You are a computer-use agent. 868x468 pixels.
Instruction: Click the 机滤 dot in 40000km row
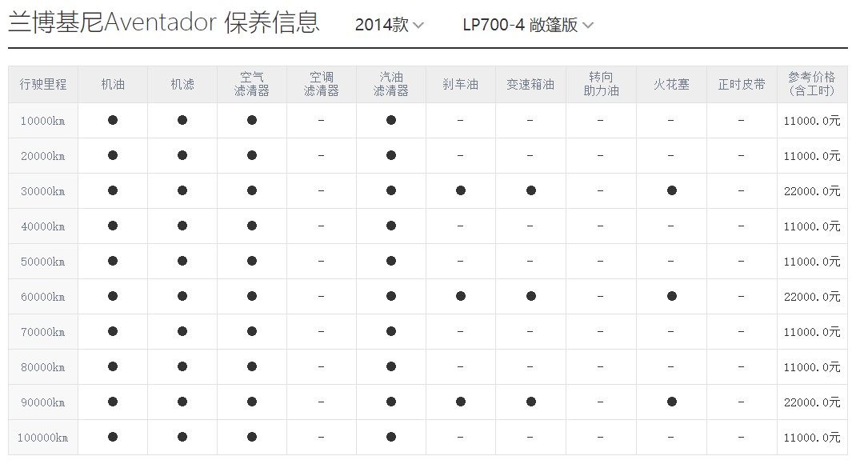pyautogui.click(x=182, y=226)
